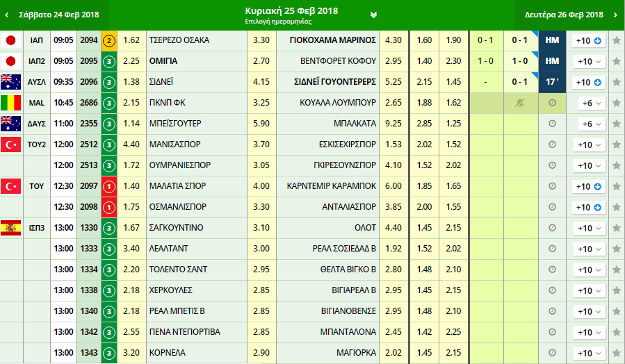Star the Τσερέζο Οσάκα match as favorite
The width and height of the screenshot is (625, 364).
click(616, 41)
